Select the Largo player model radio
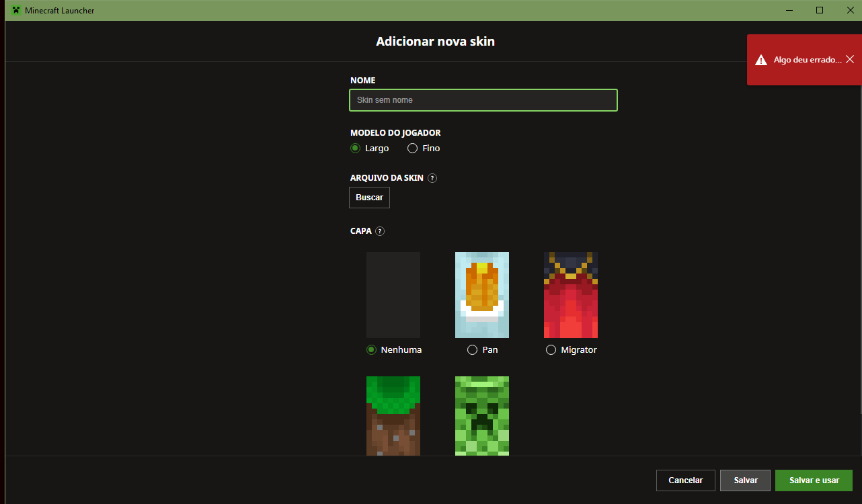The width and height of the screenshot is (862, 504). tap(355, 148)
